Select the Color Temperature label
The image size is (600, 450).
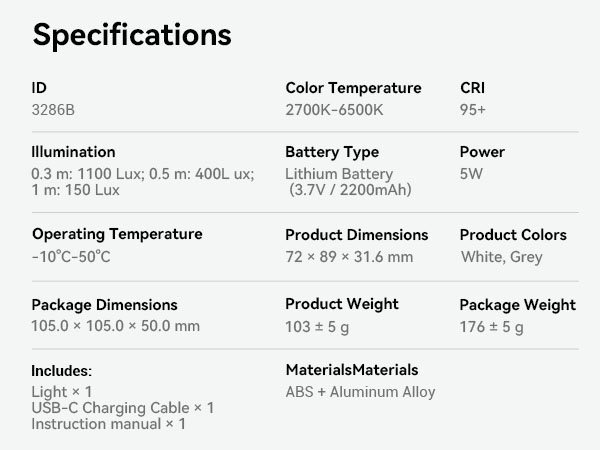(x=353, y=88)
